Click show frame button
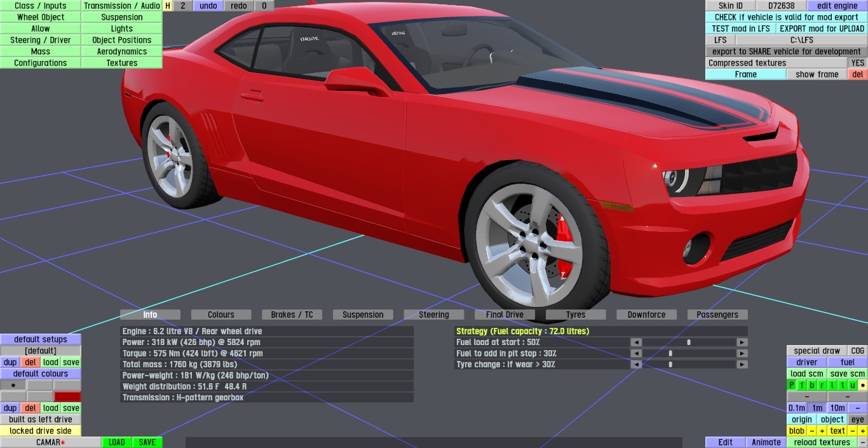Image resolution: width=868 pixels, height=448 pixels. pyautogui.click(x=817, y=74)
